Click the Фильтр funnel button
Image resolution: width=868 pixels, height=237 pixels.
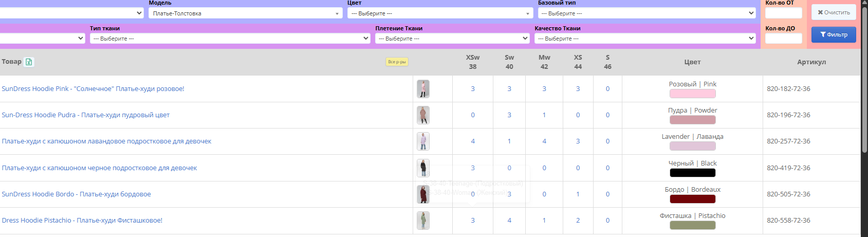[x=833, y=34]
